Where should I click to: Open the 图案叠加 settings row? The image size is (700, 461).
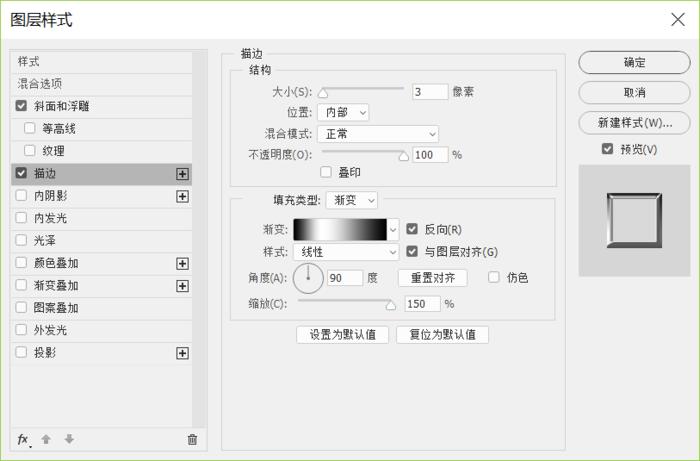point(101,308)
